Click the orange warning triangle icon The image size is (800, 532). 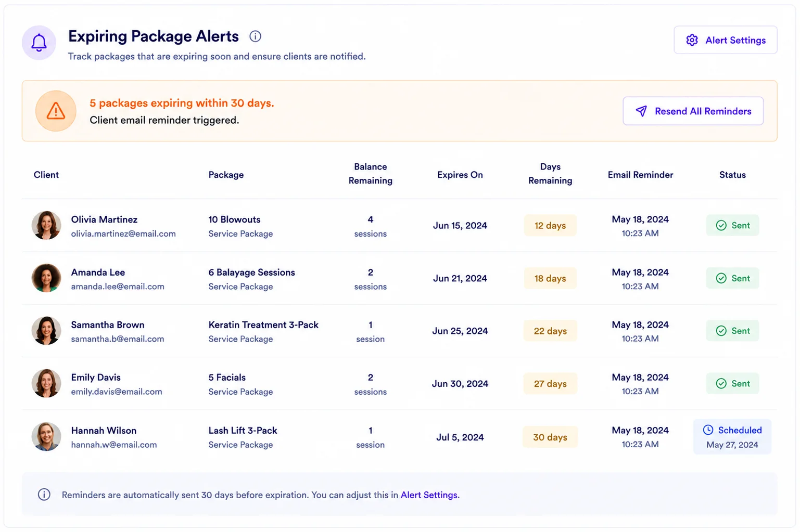[x=56, y=111]
